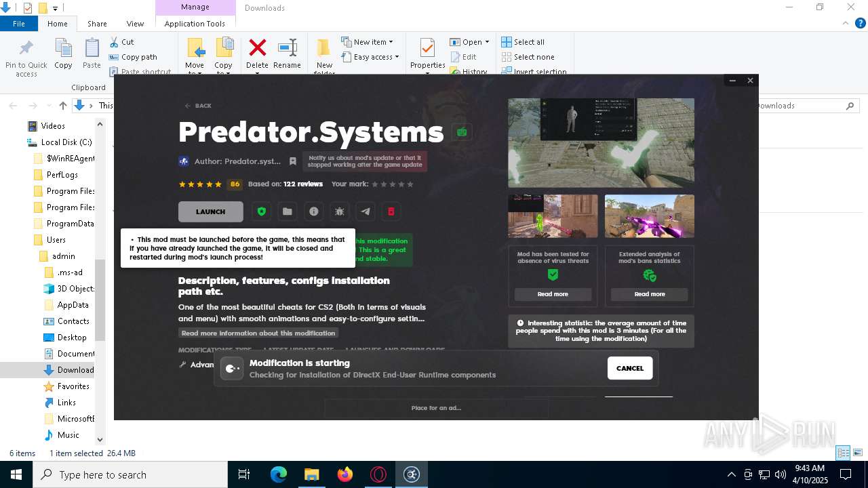
Task: Open Customize Quick Access Toolbar dropdown arrow
Action: 55,8
